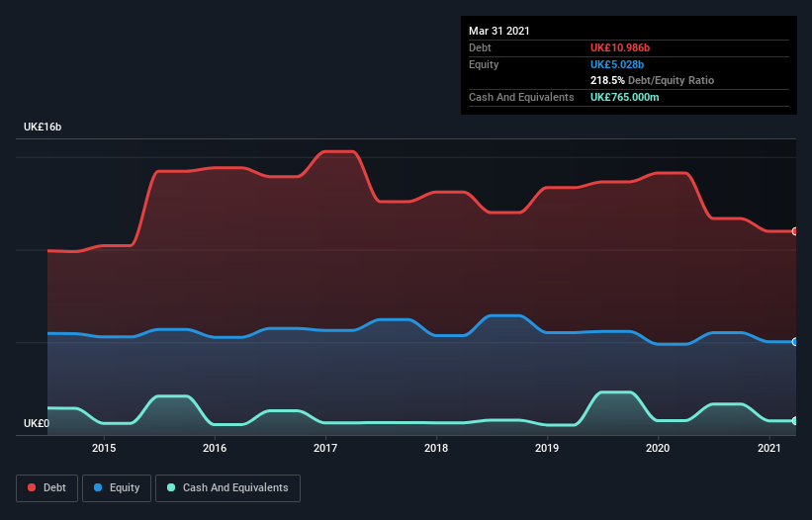Click the Debt row label in tooltip
The height and width of the screenshot is (520, 812).
click(x=480, y=47)
